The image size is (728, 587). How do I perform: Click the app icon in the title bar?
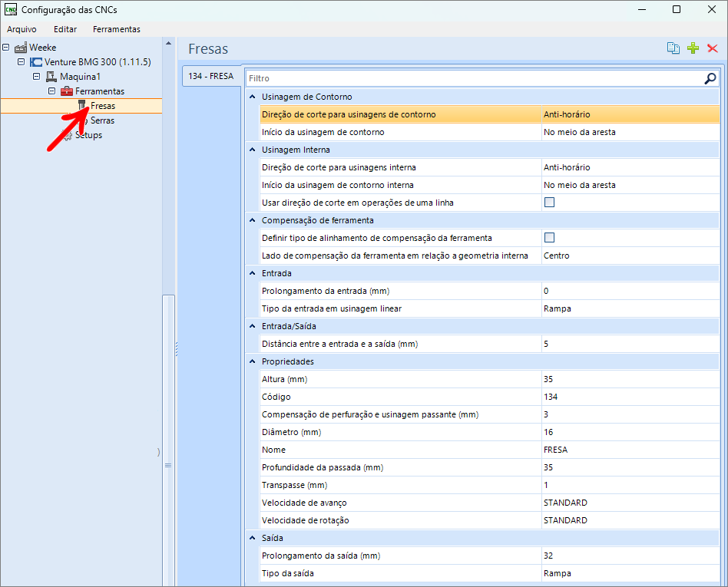[11, 9]
